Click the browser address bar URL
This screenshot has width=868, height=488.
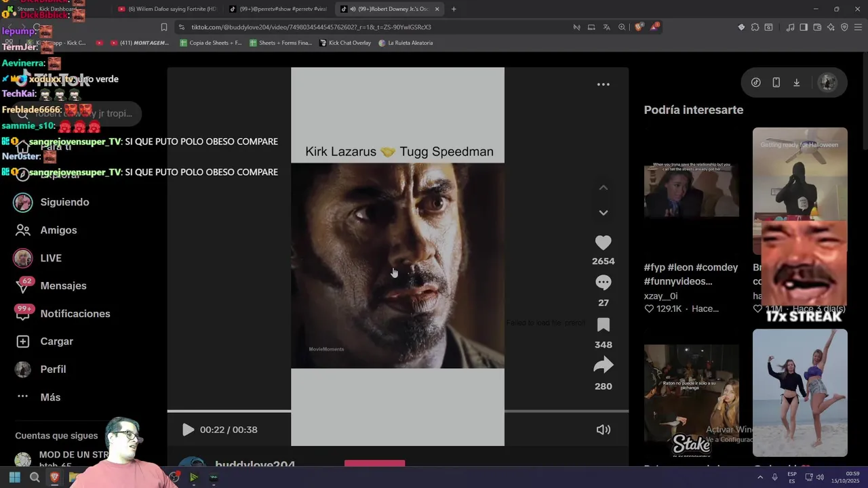pyautogui.click(x=311, y=27)
